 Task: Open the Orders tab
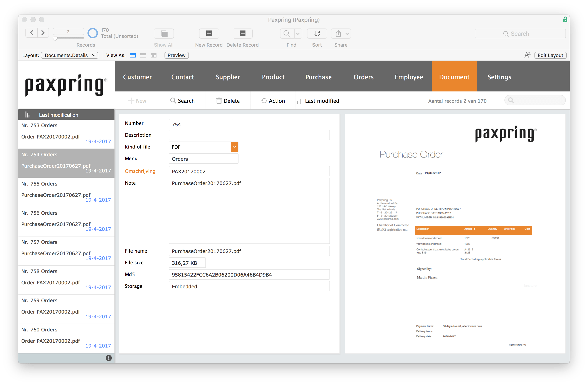coord(363,77)
